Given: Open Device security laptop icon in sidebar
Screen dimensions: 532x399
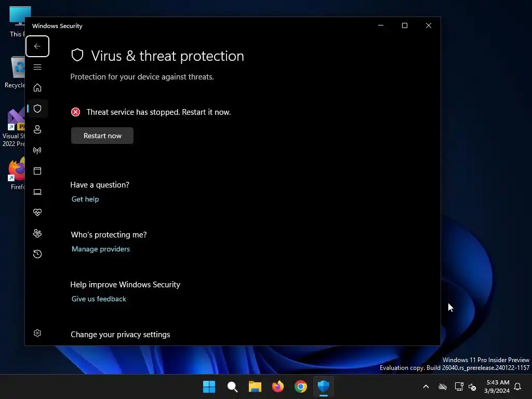Looking at the screenshot, I should point(37,192).
